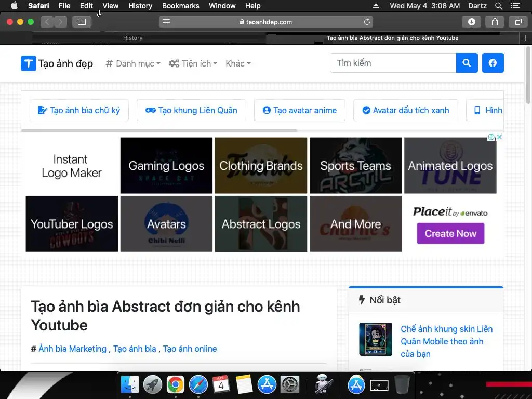Viewport: 532px width, 399px height.
Task: Close the ad with the X icon
Action: [499, 137]
